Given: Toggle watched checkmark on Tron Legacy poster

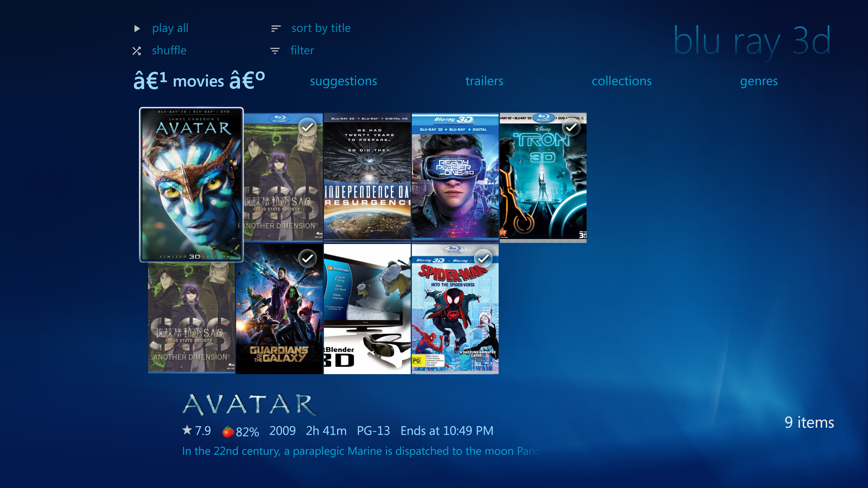Looking at the screenshot, I should [571, 127].
